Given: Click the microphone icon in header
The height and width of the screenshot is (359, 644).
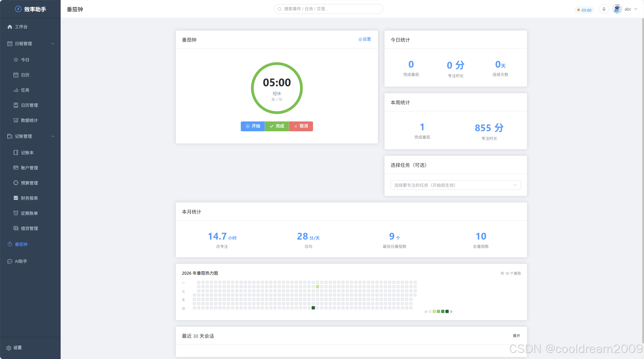Looking at the screenshot, I should click(604, 9).
